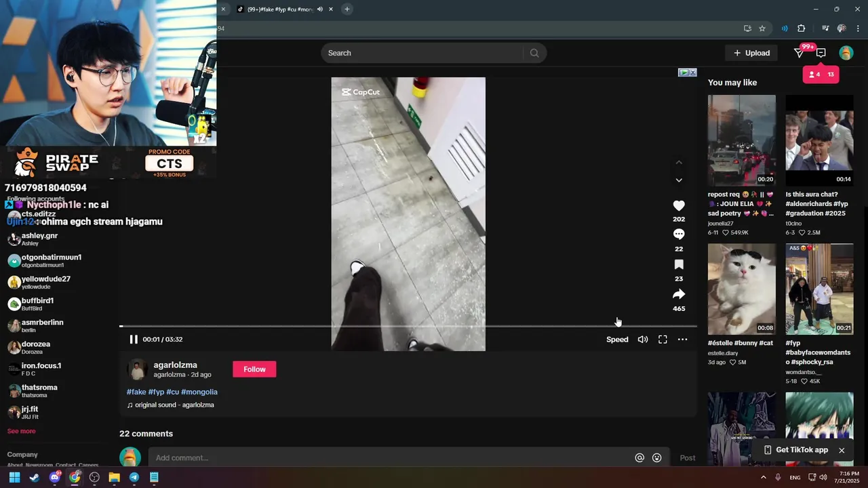Close the TikTok browser tab
868x488 pixels.
pyautogui.click(x=331, y=9)
